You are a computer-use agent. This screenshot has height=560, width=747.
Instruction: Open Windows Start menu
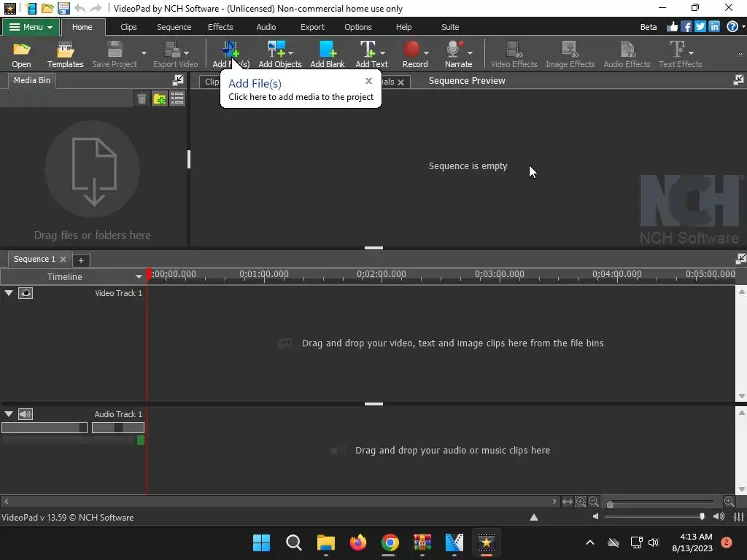(x=261, y=542)
